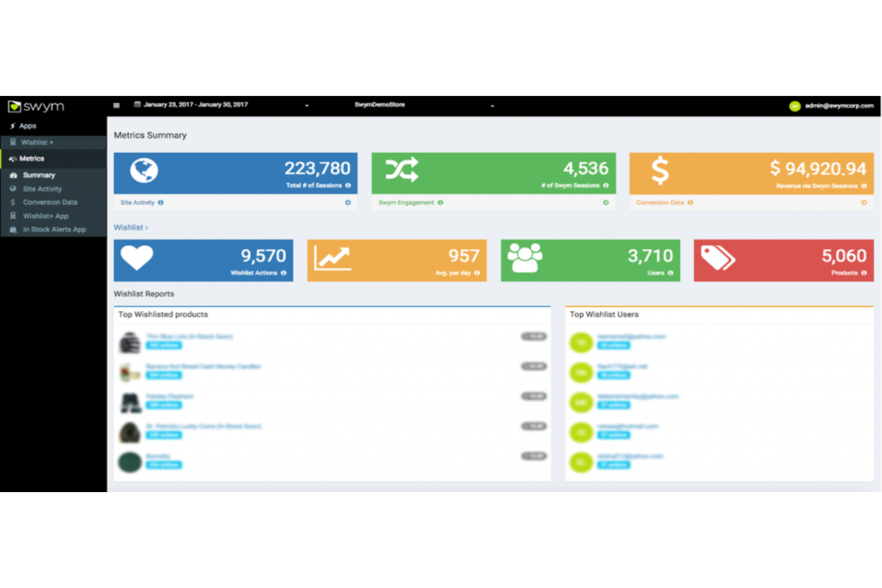The image size is (882, 588).
Task: Click the users group icon
Action: (525, 258)
